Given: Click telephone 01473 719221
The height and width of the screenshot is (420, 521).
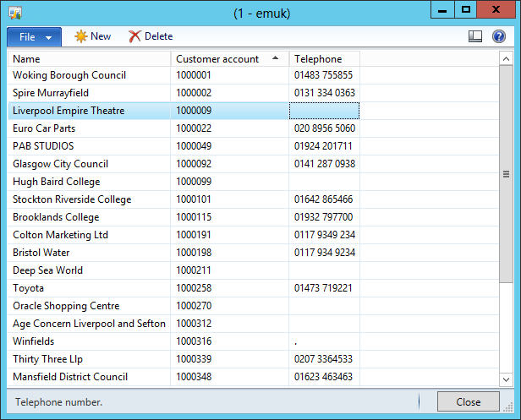Looking at the screenshot, I should coord(323,288).
